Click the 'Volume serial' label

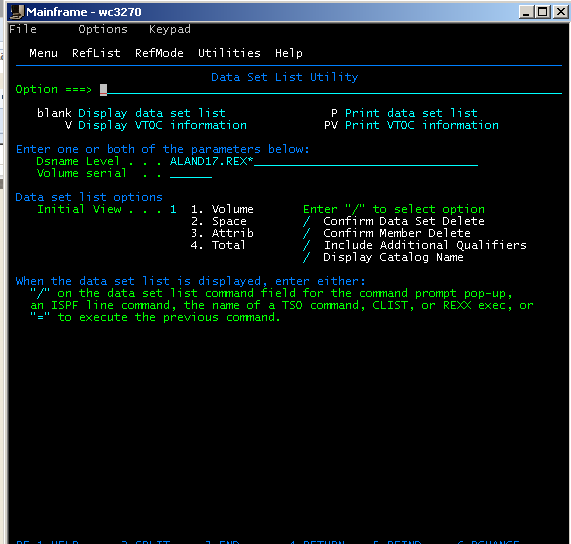pos(82,173)
